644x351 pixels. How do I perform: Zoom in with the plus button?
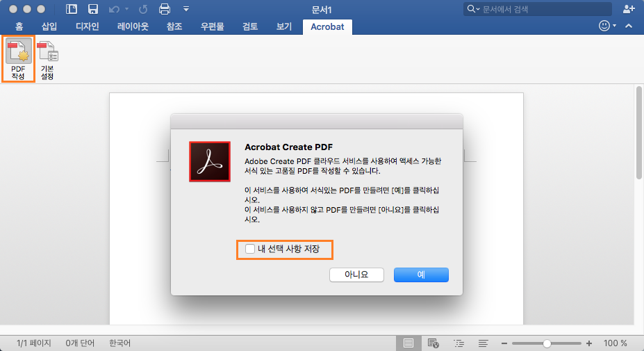click(589, 343)
